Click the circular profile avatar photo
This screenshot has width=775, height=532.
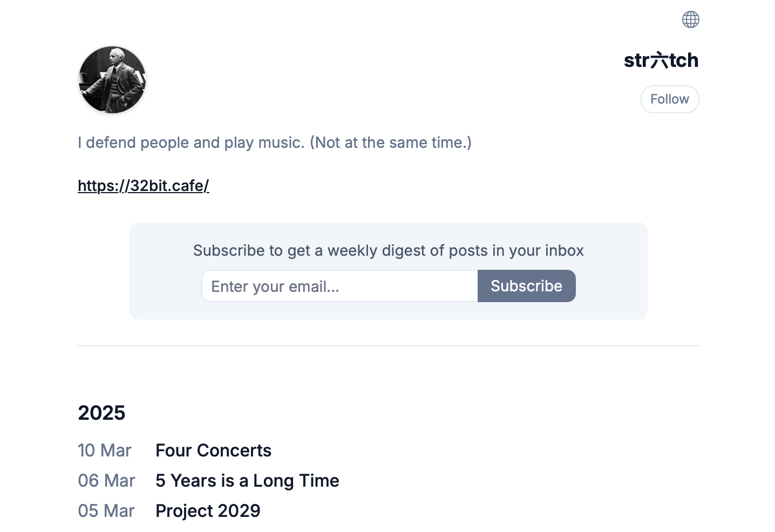point(112,80)
